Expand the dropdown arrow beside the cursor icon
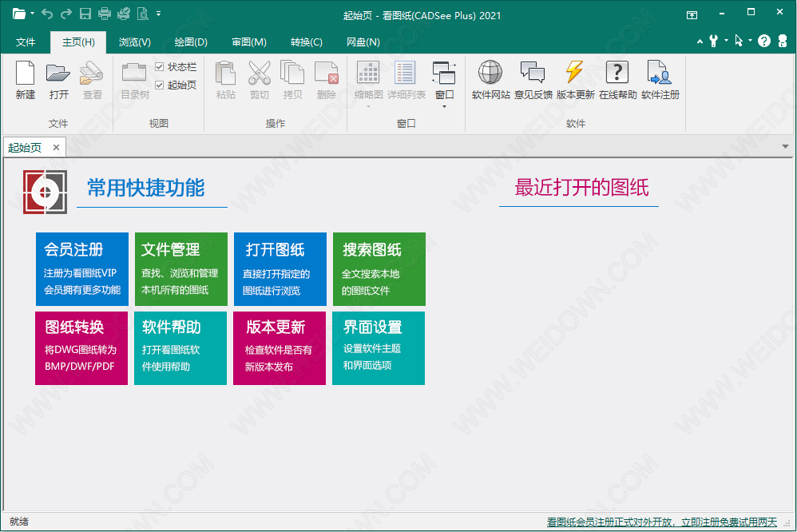797x532 pixels. click(x=750, y=41)
